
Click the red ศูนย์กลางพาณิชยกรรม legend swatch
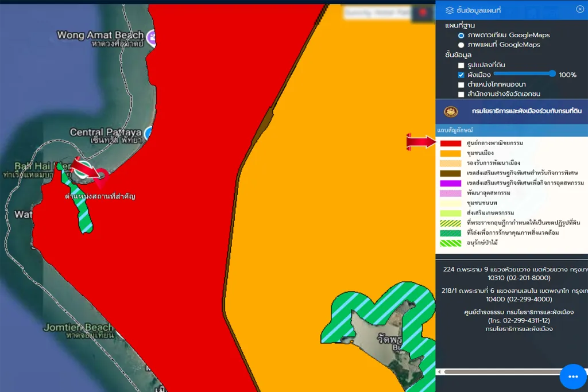coord(451,143)
